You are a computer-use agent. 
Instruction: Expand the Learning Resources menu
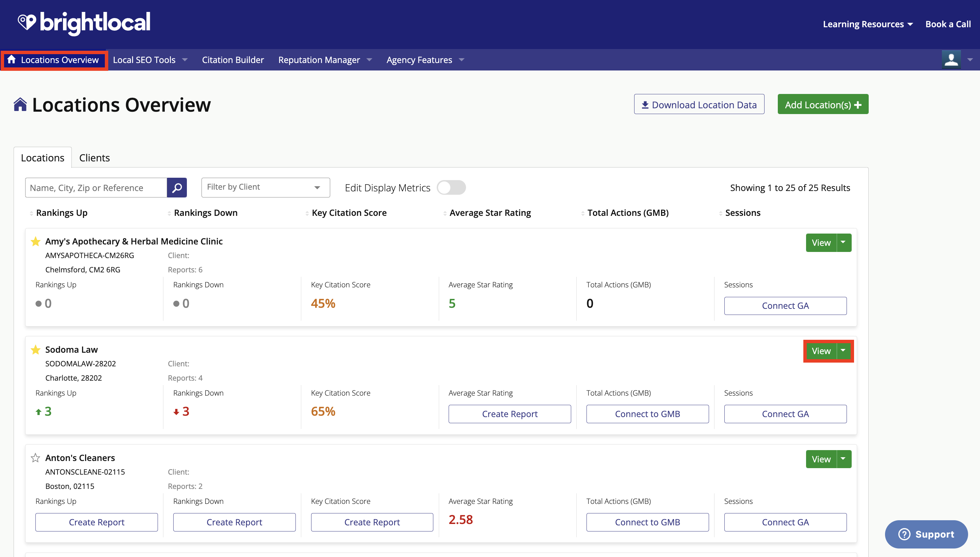(868, 24)
